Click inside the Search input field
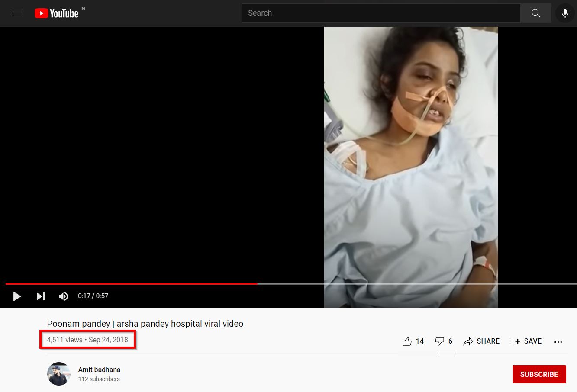Viewport: 577px width, 392px height. tap(381, 13)
